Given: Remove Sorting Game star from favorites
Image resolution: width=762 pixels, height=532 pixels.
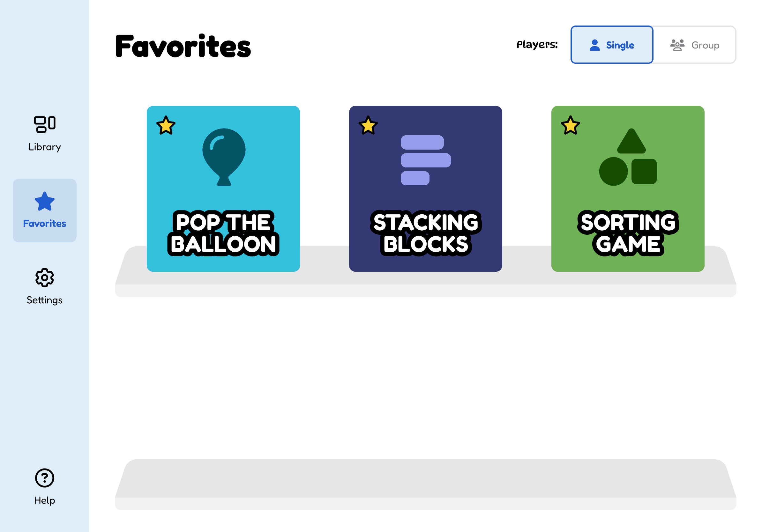Looking at the screenshot, I should click(571, 125).
